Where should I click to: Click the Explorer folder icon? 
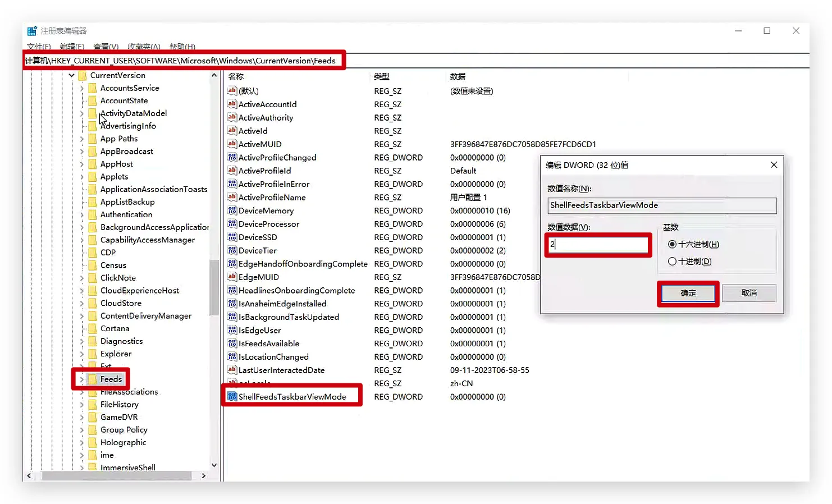point(93,354)
